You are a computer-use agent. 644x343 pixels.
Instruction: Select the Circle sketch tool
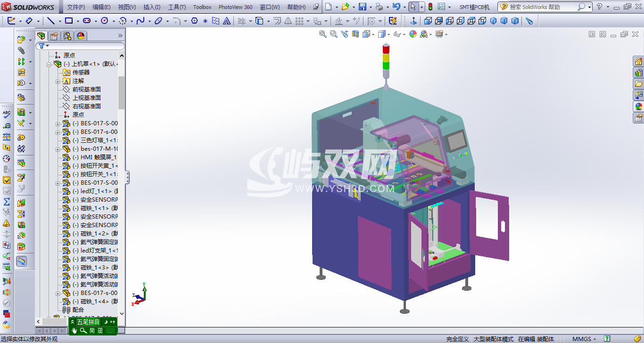(x=105, y=21)
